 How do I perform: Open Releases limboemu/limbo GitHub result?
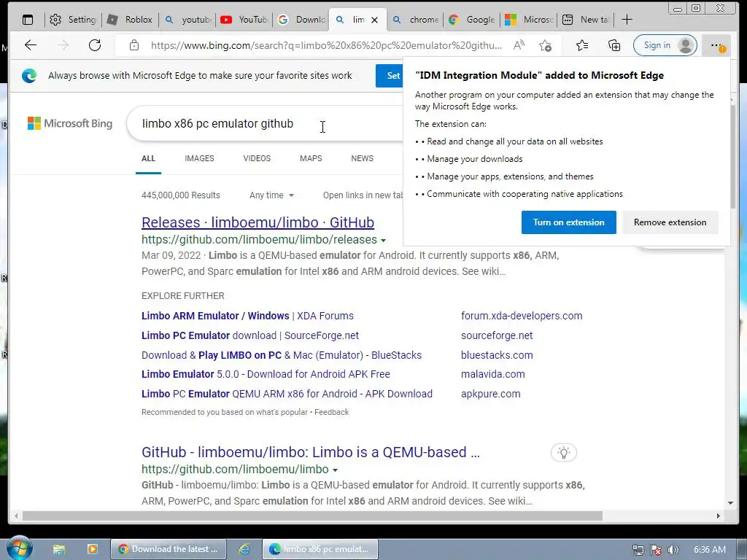[258, 222]
